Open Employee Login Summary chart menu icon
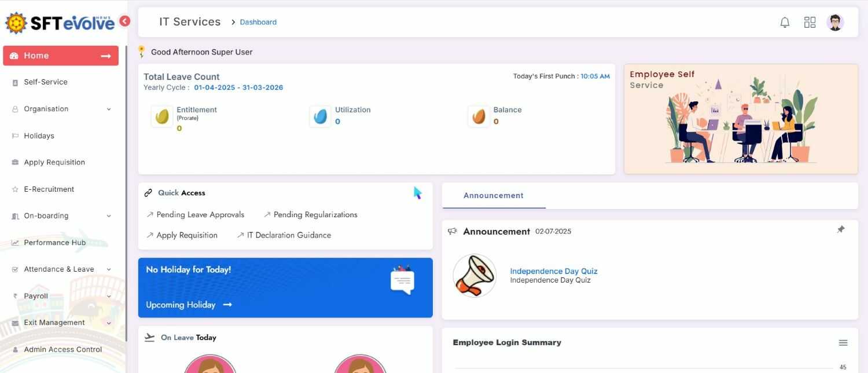The image size is (868, 373). pyautogui.click(x=843, y=343)
